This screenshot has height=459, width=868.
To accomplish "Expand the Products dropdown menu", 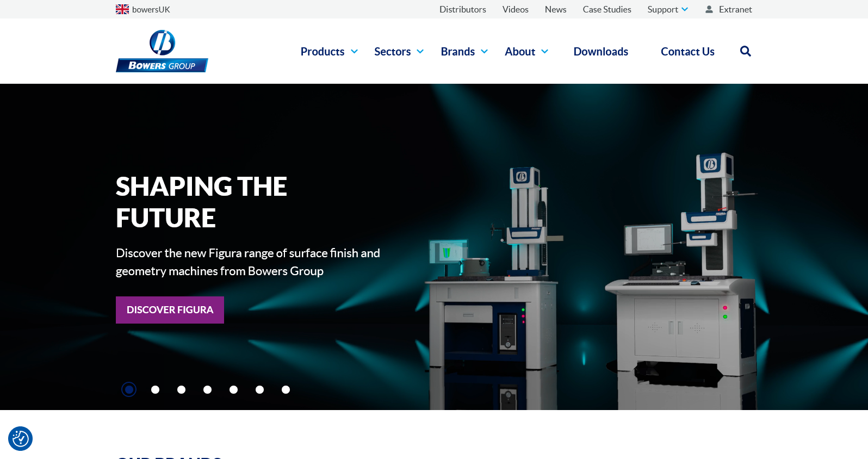I will pyautogui.click(x=328, y=52).
